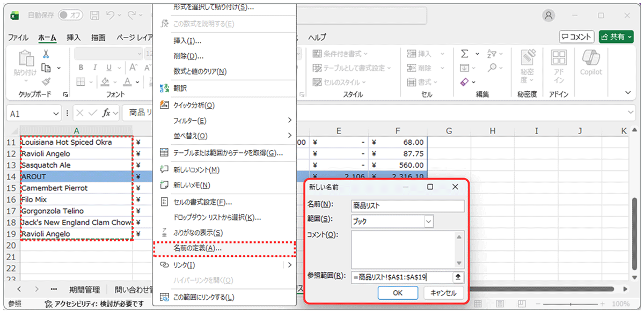Viewport: 644px width, 311px height.
Task: Click the Cut scissors icon
Action: click(46, 54)
